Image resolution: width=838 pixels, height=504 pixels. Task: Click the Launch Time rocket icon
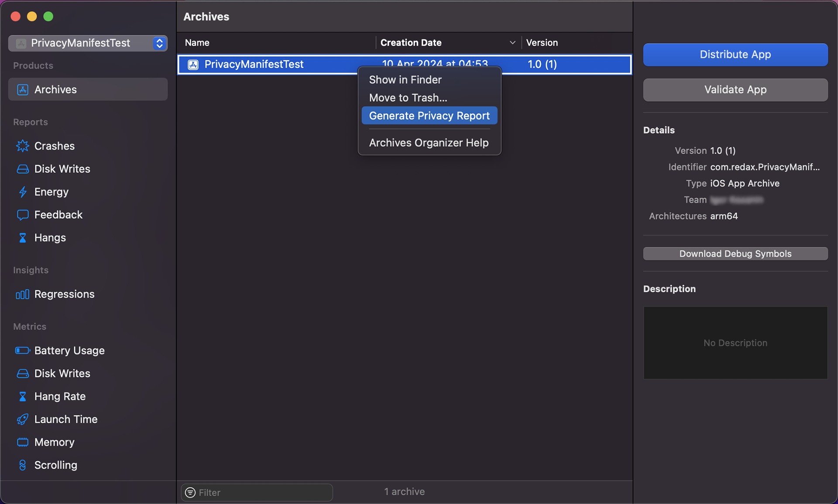tap(22, 419)
